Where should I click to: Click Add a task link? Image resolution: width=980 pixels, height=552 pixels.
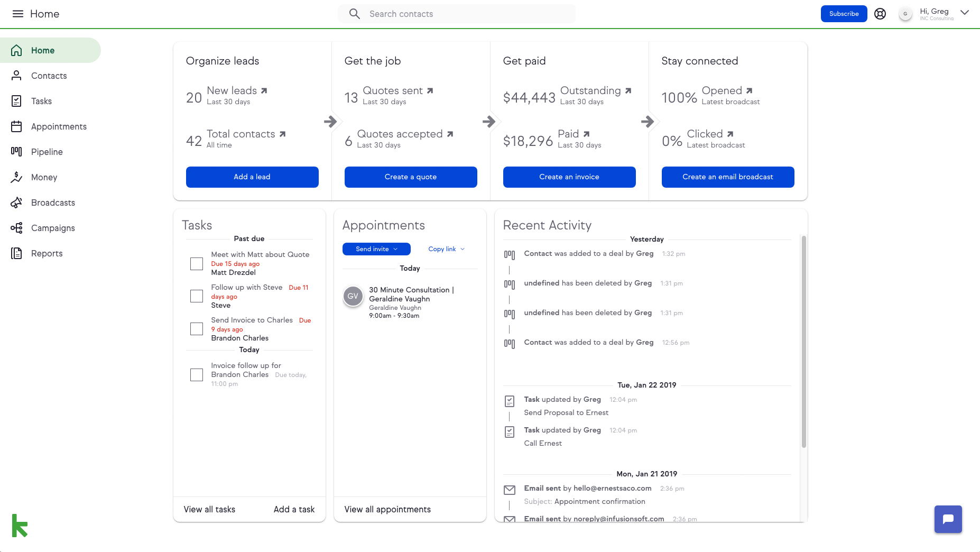pyautogui.click(x=294, y=509)
